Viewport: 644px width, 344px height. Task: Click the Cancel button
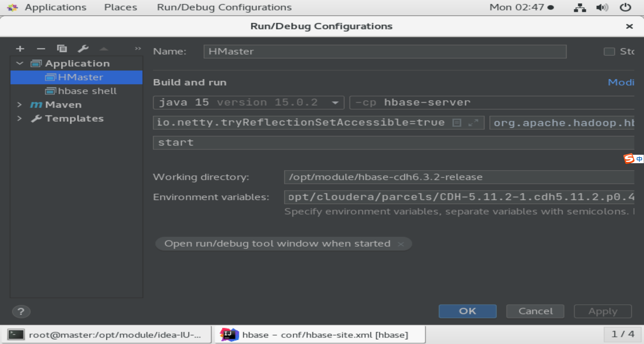pyautogui.click(x=535, y=311)
